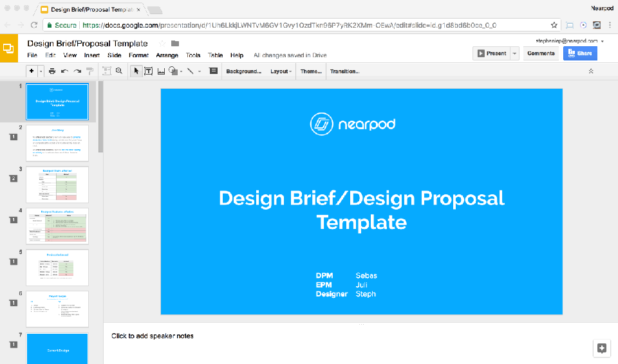Open comment badge on slide 4
Image resolution: width=618 pixels, height=364 pixels.
[14, 220]
